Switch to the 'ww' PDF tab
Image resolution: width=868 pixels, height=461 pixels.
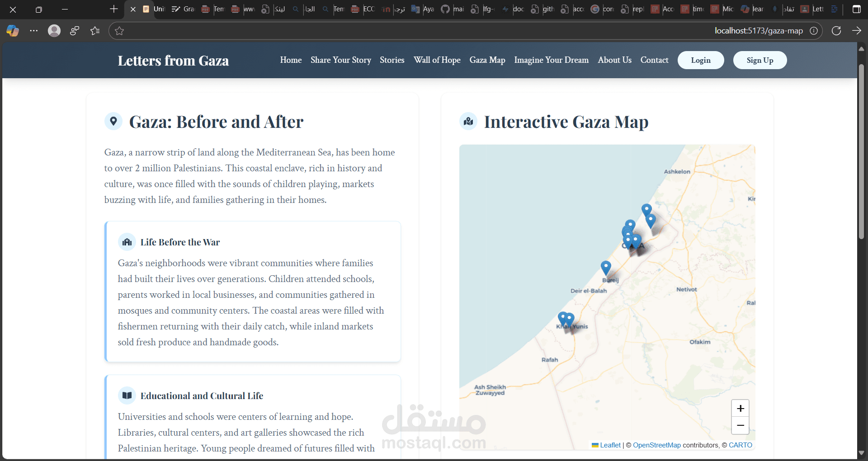pyautogui.click(x=243, y=9)
